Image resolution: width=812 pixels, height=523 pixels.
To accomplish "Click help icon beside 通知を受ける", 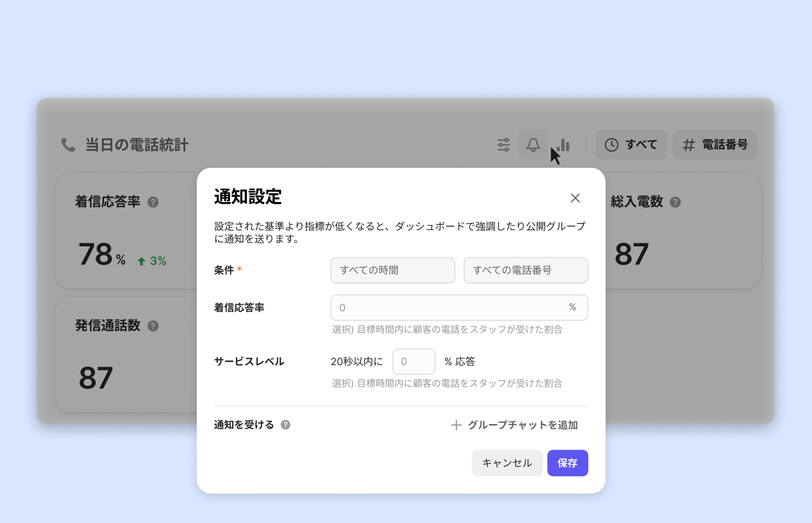I will click(285, 425).
